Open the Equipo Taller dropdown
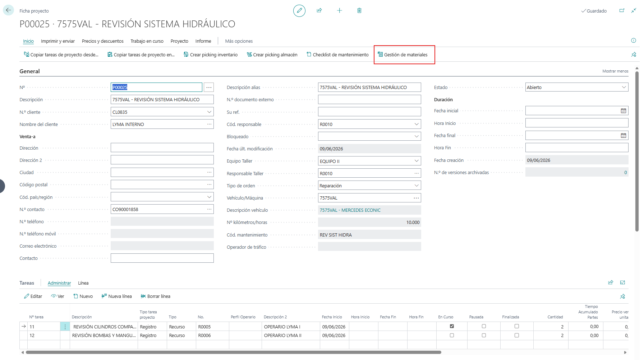 click(417, 161)
